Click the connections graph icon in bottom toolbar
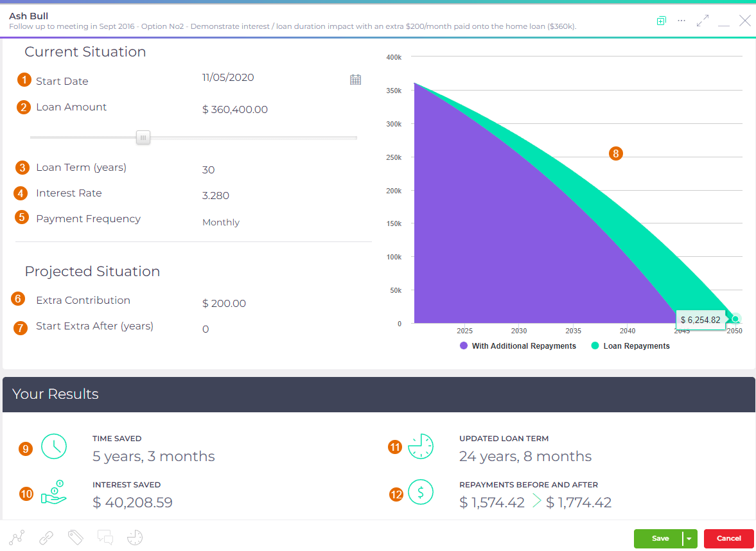 [x=17, y=538]
